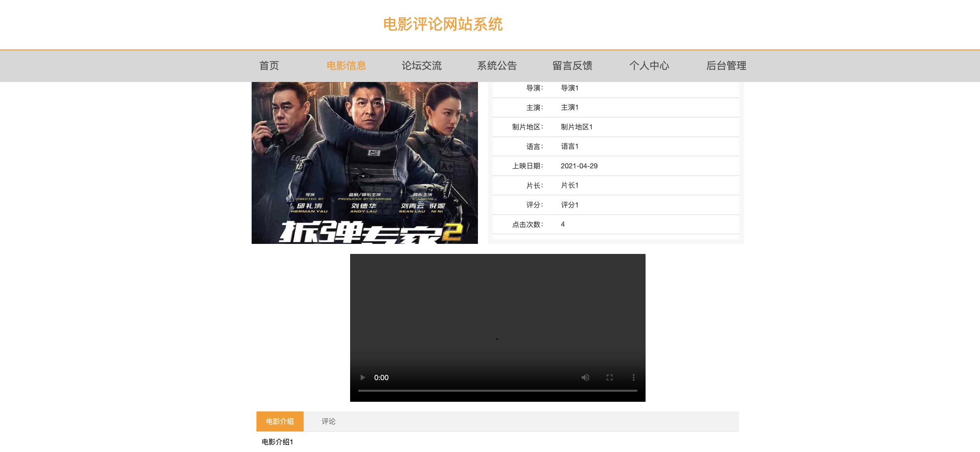The image size is (980, 452).
Task: Click the 导演1 value text
Action: click(570, 88)
